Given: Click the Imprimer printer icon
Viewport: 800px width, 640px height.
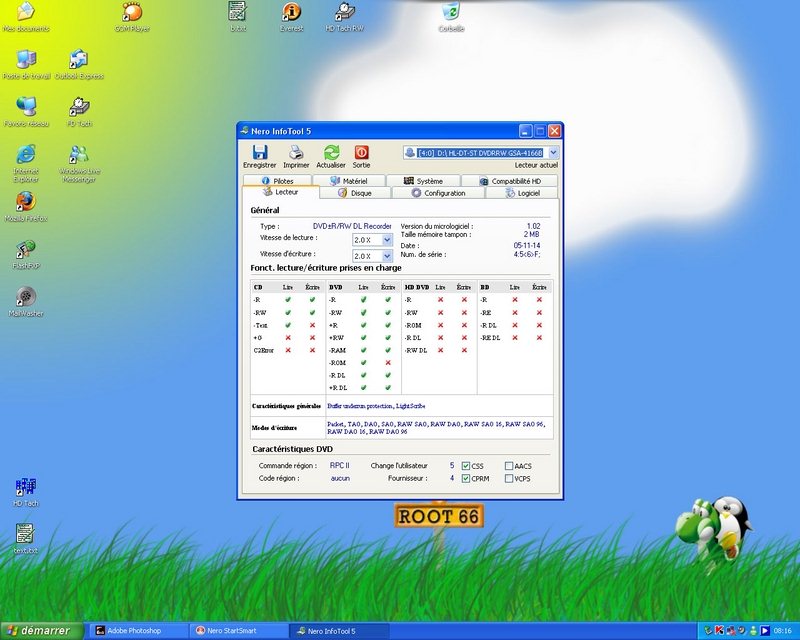Looking at the screenshot, I should (x=296, y=152).
